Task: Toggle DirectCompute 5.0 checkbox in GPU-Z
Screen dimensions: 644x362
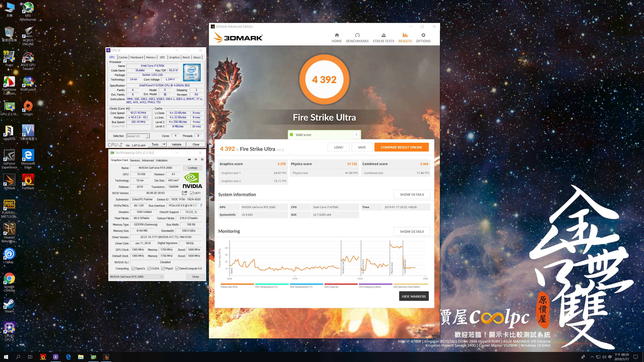Action: coord(177,268)
